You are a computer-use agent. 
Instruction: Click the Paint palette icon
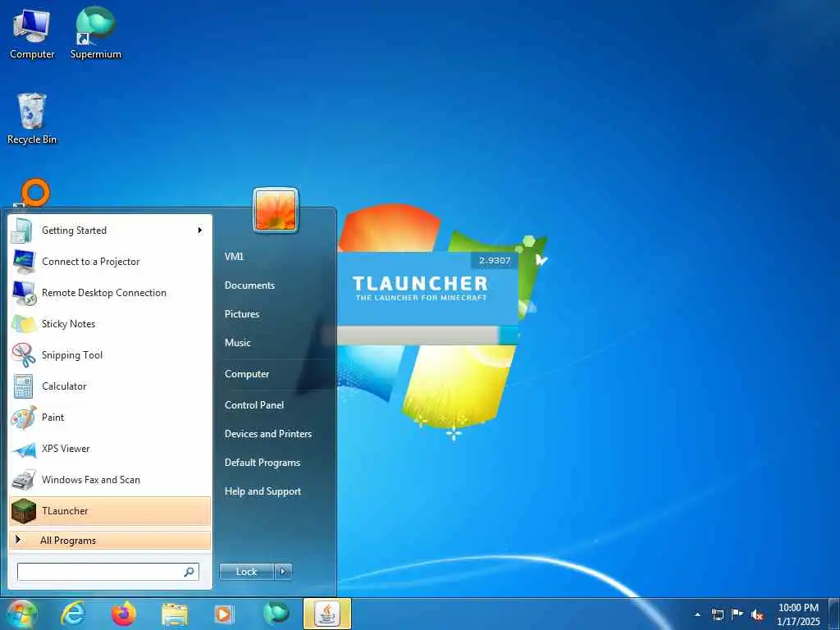(24, 418)
